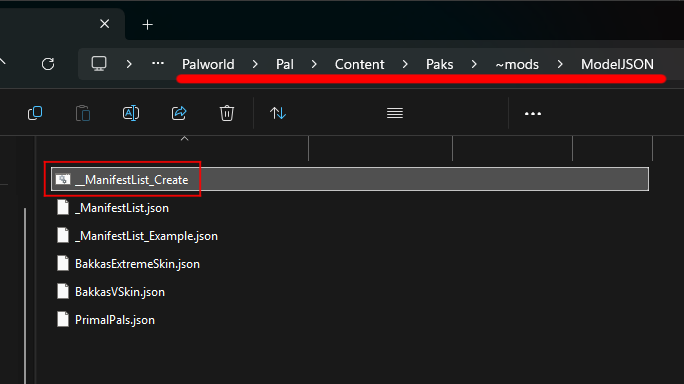Image resolution: width=684 pixels, height=384 pixels.
Task: Expand the chevron after Content
Action: click(405, 64)
